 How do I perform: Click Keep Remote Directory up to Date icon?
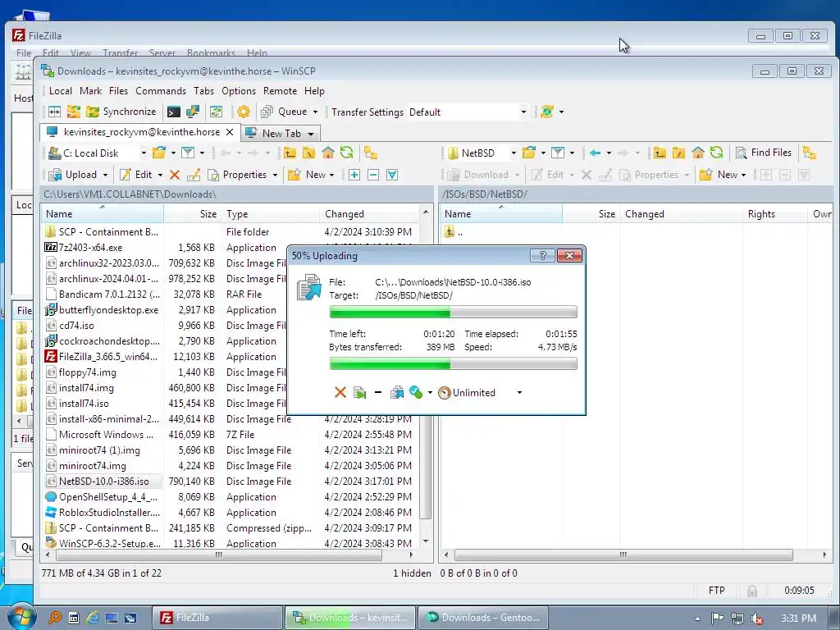click(x=216, y=112)
